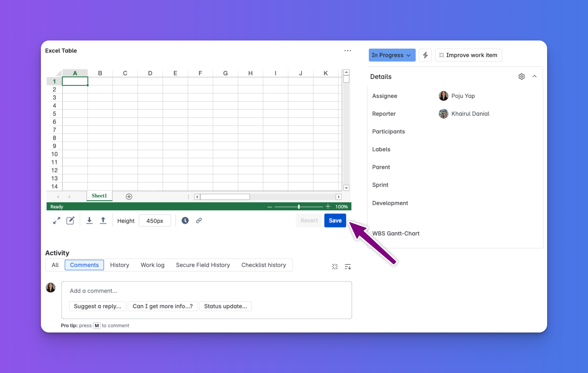The height and width of the screenshot is (373, 588).
Task: Click the lightning bolt automation icon
Action: (425, 55)
